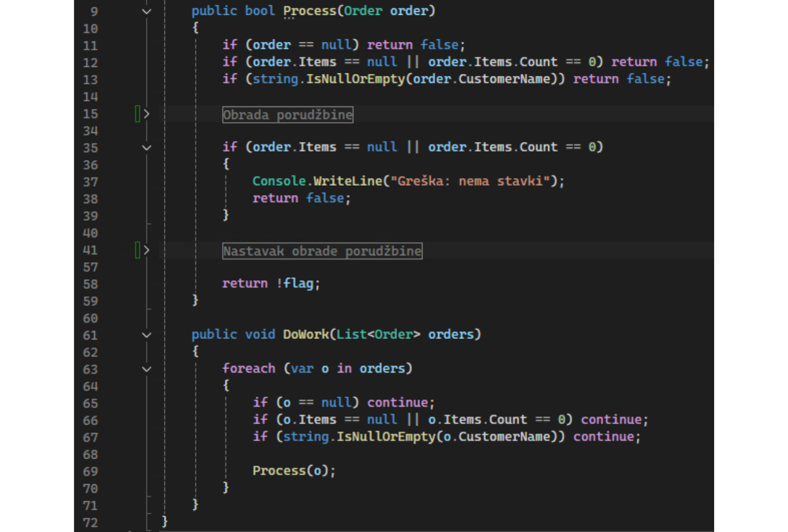Click the collapsed 'Obrada porudžbine' region label

(288, 115)
